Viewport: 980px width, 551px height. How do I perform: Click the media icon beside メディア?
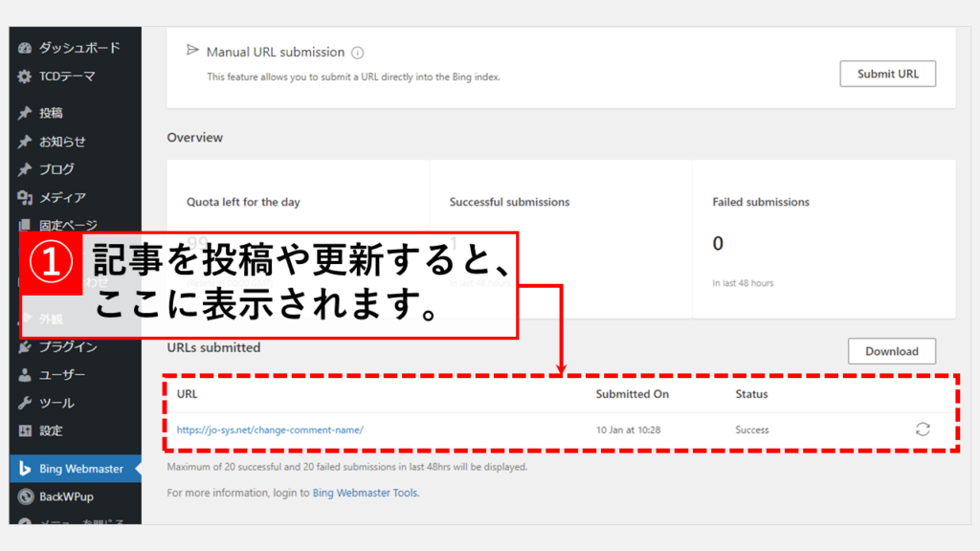click(x=25, y=198)
